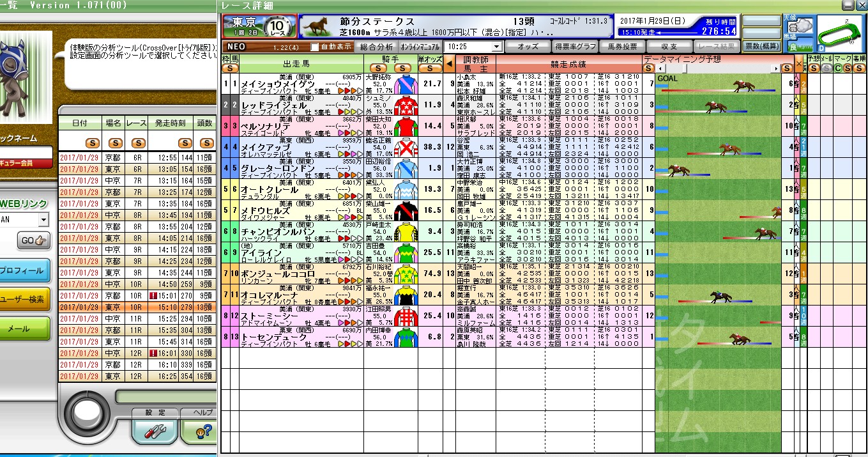This screenshot has width=868, height=457.
Task: Click the 馬券投票 button
Action: coord(622,47)
